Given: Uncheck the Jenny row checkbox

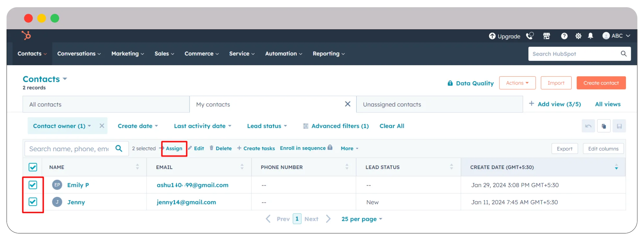Looking at the screenshot, I should click(x=33, y=202).
